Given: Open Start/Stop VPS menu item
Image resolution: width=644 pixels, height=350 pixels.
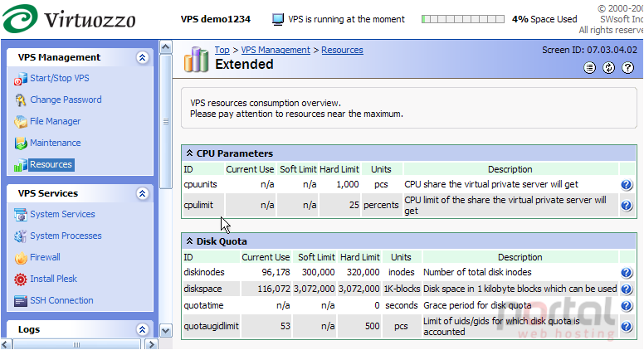Looking at the screenshot, I should click(x=60, y=78).
